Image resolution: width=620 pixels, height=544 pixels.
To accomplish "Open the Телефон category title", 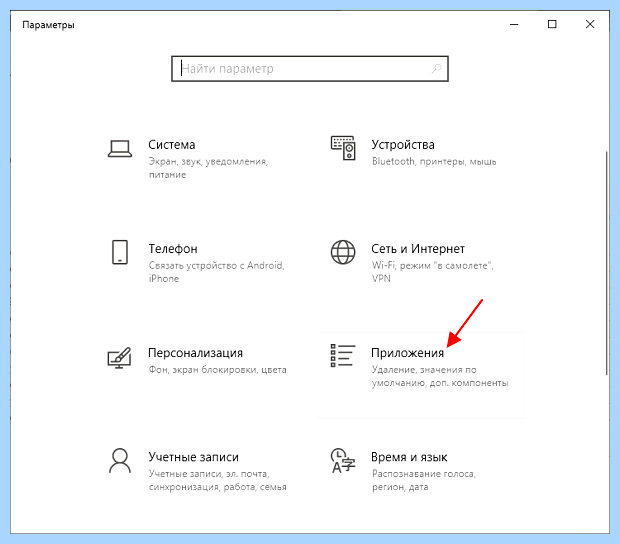I will 173,249.
